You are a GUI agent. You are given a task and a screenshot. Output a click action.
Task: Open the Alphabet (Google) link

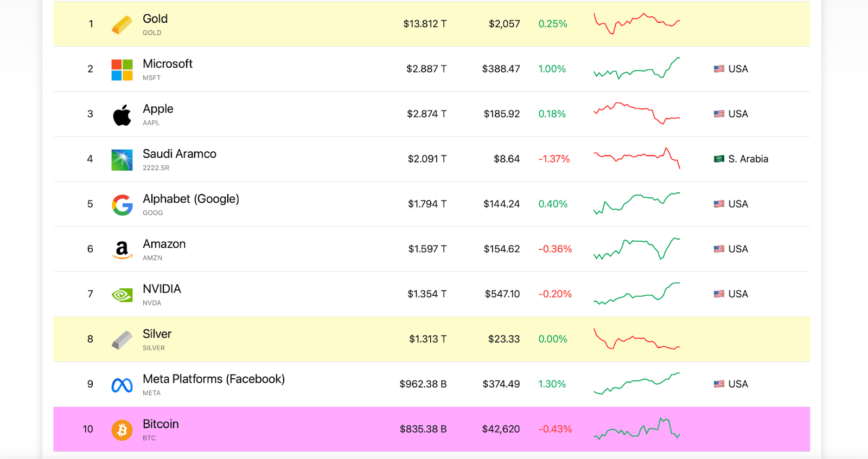tap(191, 199)
